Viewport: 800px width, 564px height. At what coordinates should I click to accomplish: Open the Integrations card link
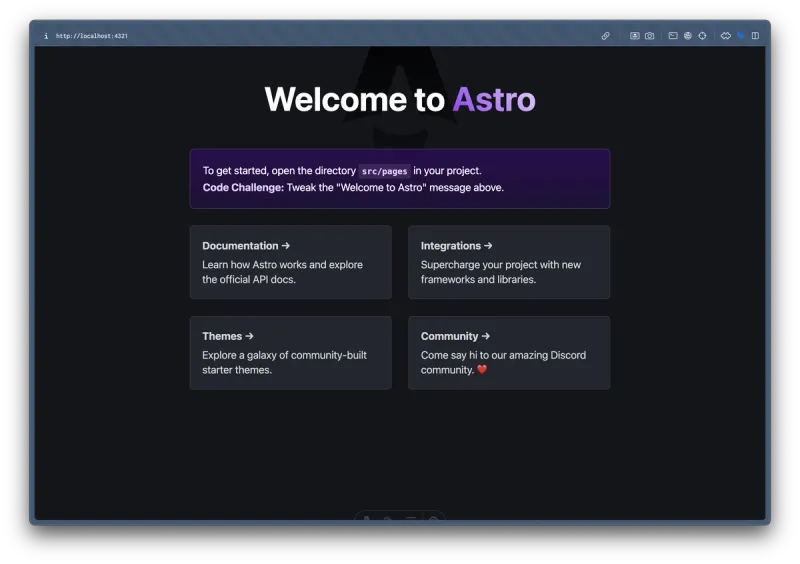509,262
